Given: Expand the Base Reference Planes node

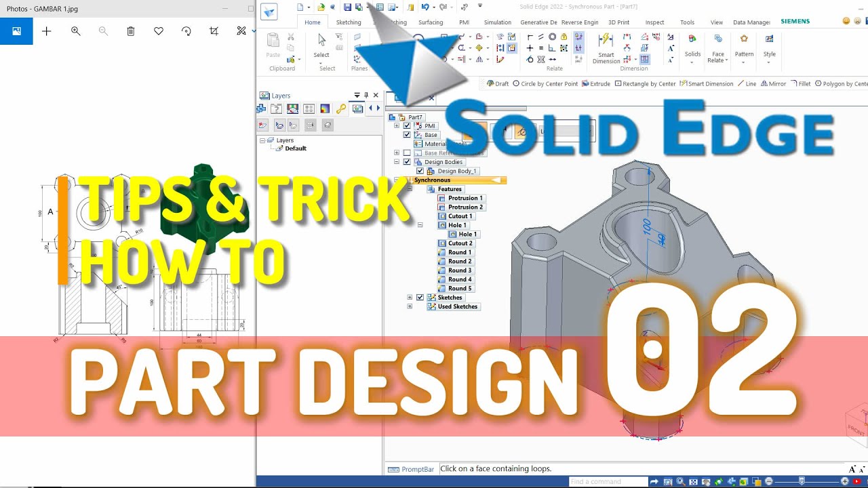Looking at the screenshot, I should click(397, 152).
